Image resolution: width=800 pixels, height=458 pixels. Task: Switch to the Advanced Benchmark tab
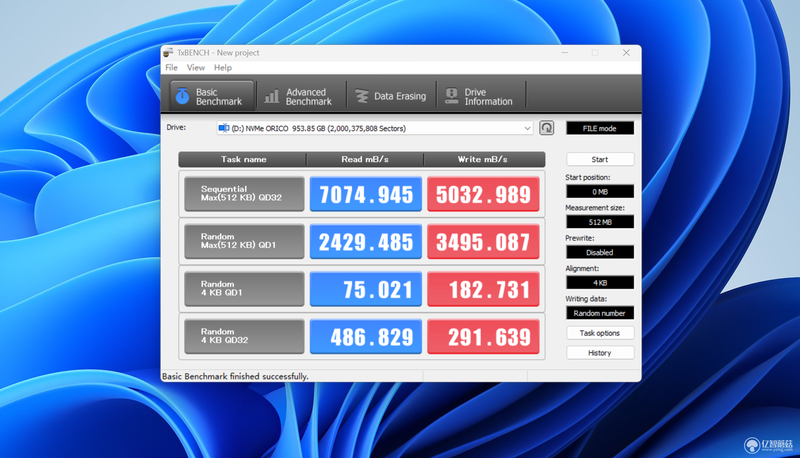point(301,96)
